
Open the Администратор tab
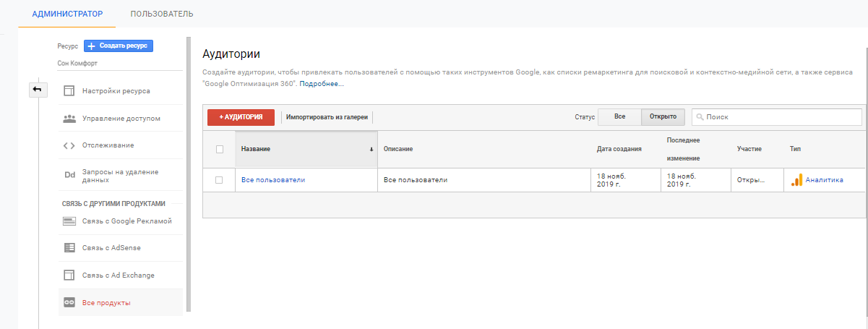[67, 14]
